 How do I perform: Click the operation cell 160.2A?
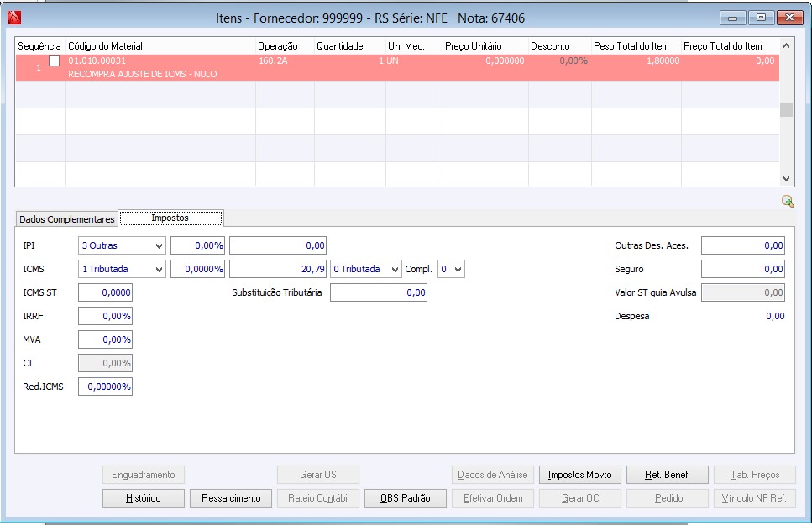pyautogui.click(x=273, y=60)
